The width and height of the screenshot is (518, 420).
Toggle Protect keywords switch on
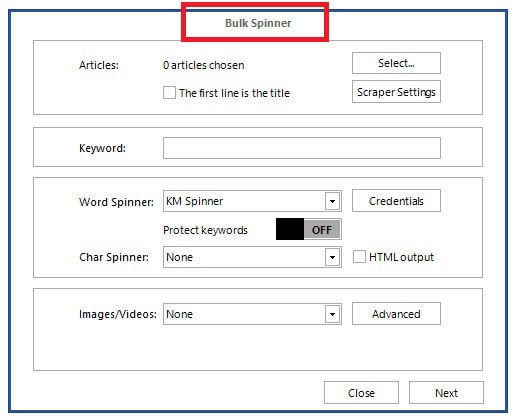308,229
